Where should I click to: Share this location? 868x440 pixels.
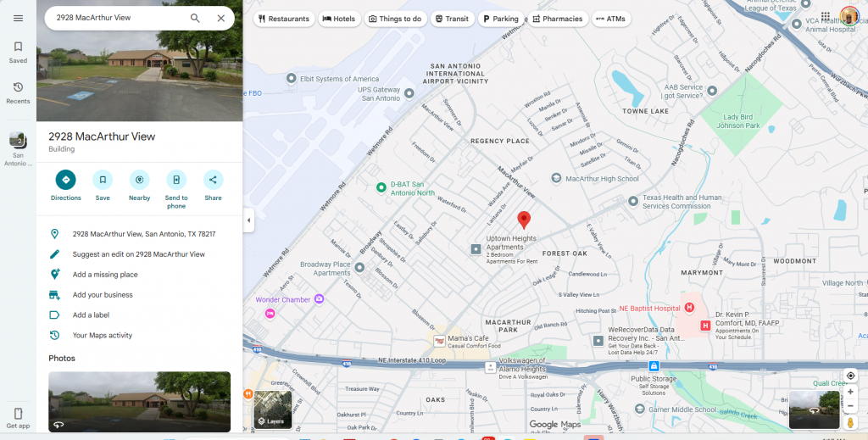tap(213, 180)
